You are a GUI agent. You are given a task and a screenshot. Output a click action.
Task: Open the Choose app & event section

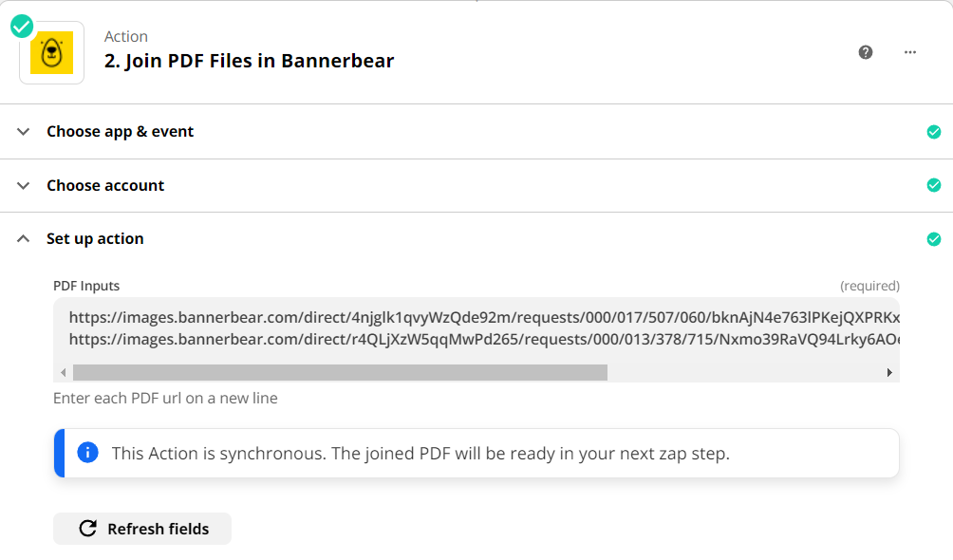120,132
